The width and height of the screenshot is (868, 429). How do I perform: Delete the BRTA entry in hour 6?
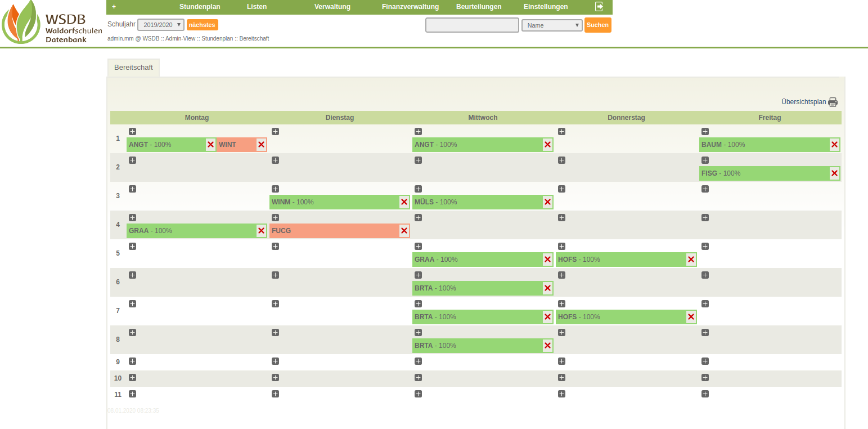click(x=547, y=288)
